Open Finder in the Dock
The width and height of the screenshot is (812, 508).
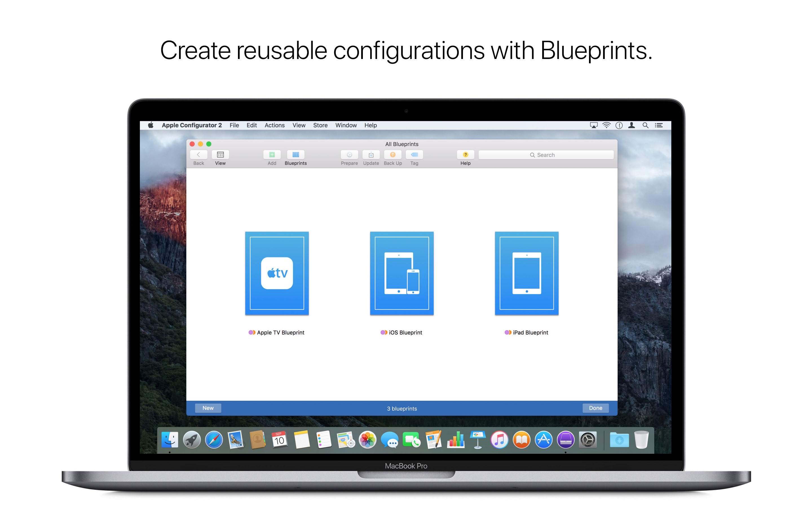point(170,439)
